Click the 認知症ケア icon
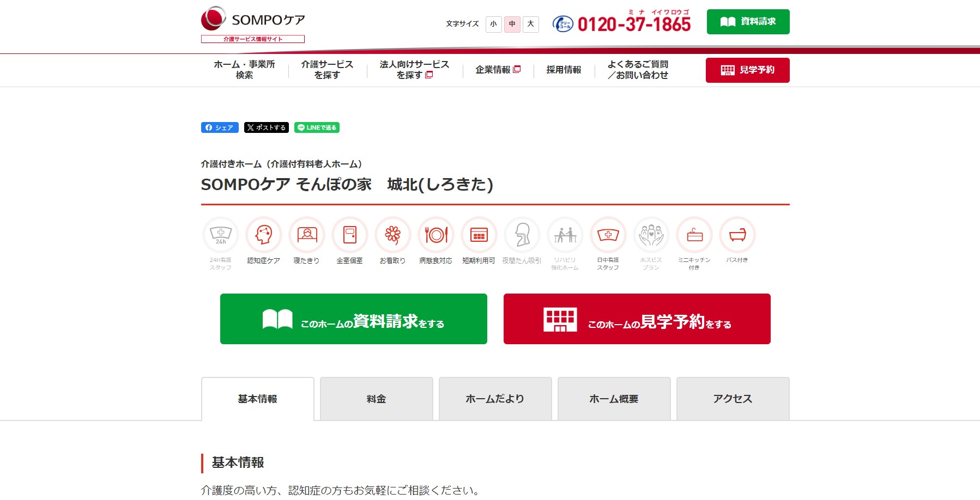Viewport: 980px width, 500px height. pos(264,236)
